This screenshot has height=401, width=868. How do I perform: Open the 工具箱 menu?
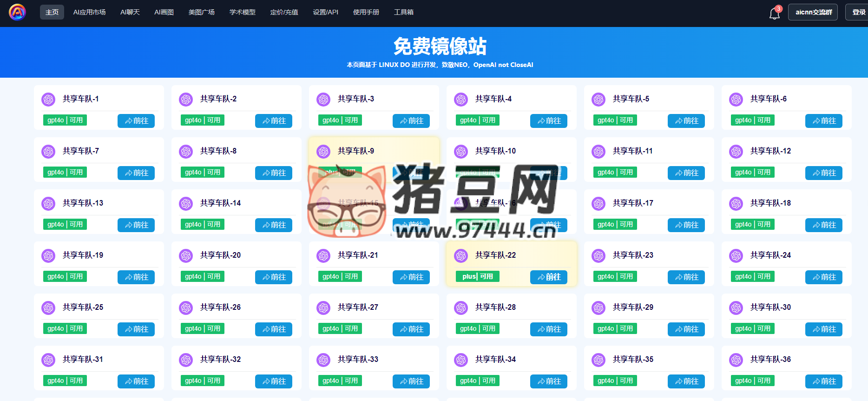click(404, 12)
